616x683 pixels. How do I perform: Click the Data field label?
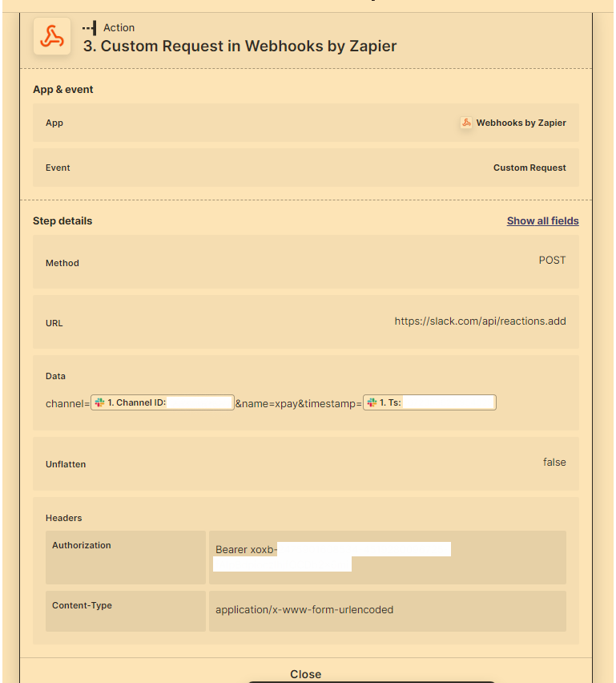(x=55, y=376)
